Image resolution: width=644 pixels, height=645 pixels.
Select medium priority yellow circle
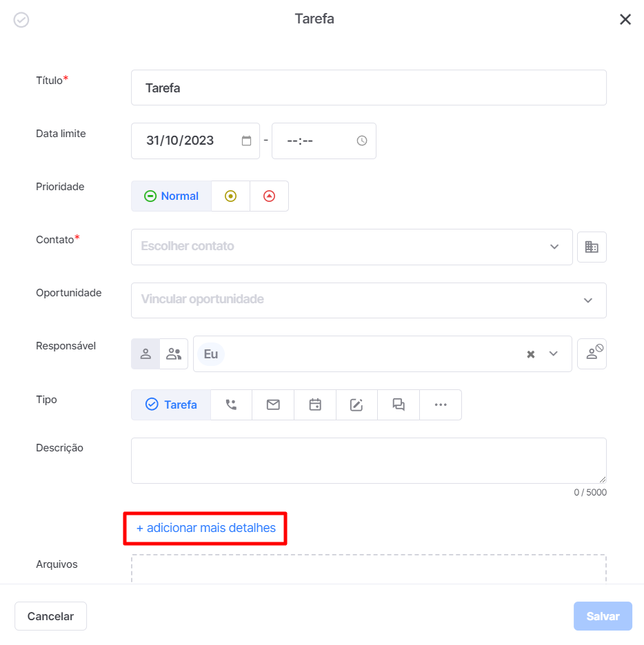pyautogui.click(x=230, y=196)
